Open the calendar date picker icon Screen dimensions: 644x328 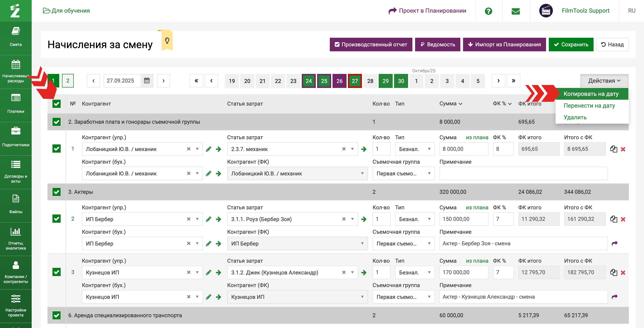[147, 81]
